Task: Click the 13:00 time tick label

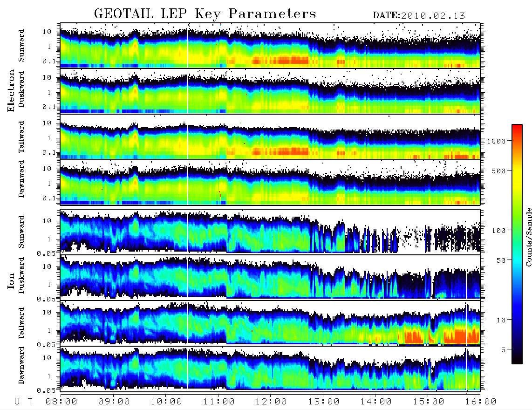Action: pyautogui.click(x=324, y=402)
